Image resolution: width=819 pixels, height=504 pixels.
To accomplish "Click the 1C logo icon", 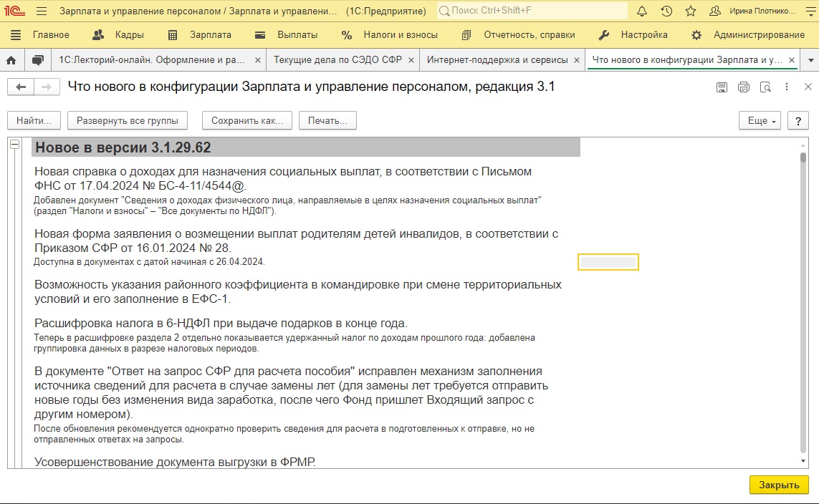I will [14, 11].
